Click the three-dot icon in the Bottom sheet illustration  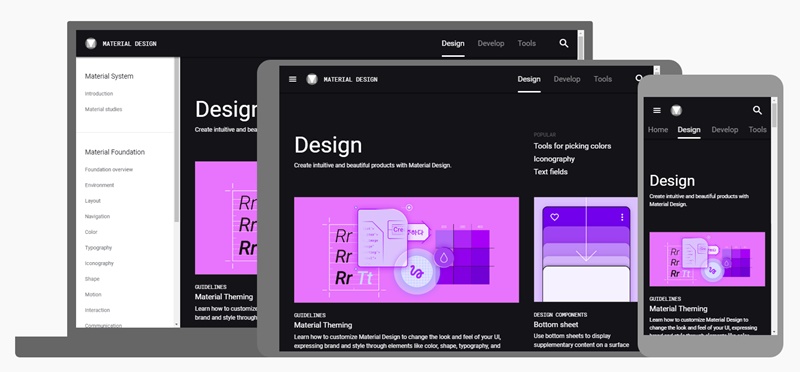click(622, 217)
